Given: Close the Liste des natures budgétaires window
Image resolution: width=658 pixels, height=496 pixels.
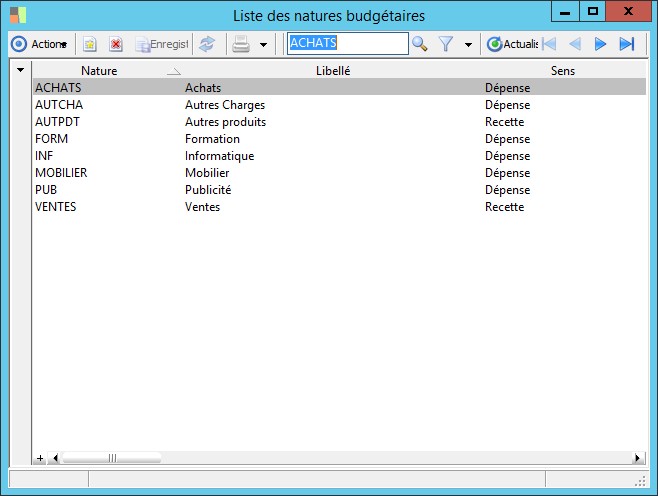Looking at the screenshot, I should point(628,12).
